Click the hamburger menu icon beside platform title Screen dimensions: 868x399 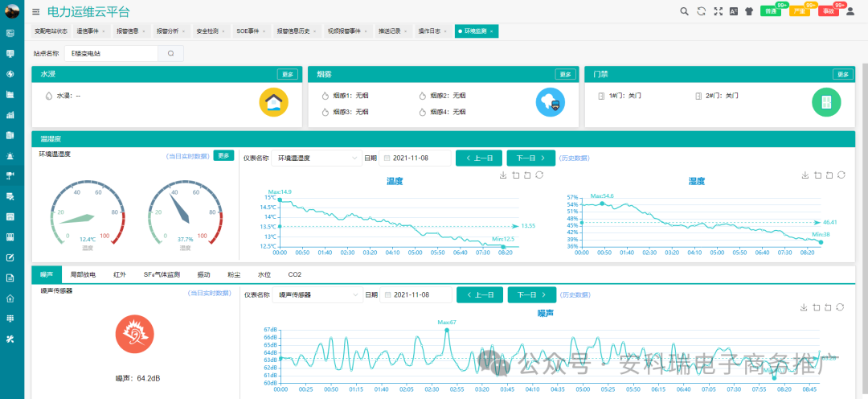[36, 12]
